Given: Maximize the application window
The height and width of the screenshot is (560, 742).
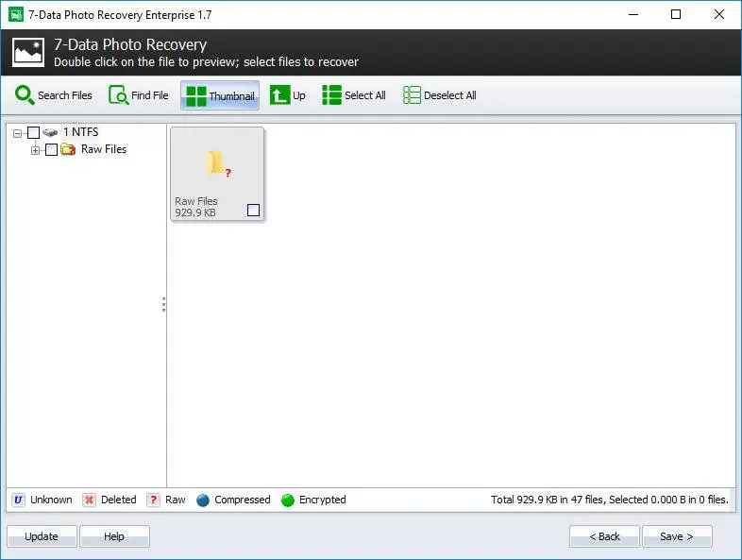Looking at the screenshot, I should point(676,14).
